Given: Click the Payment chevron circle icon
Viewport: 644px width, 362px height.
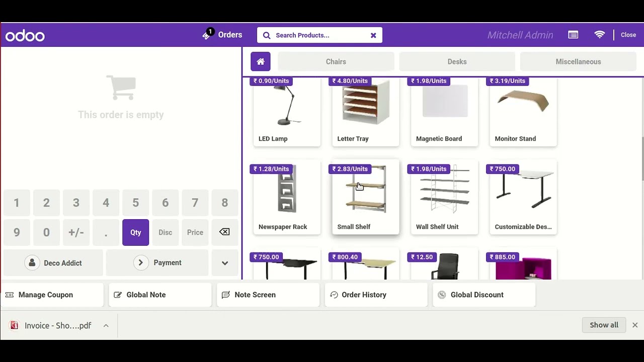Looking at the screenshot, I should pyautogui.click(x=141, y=262).
